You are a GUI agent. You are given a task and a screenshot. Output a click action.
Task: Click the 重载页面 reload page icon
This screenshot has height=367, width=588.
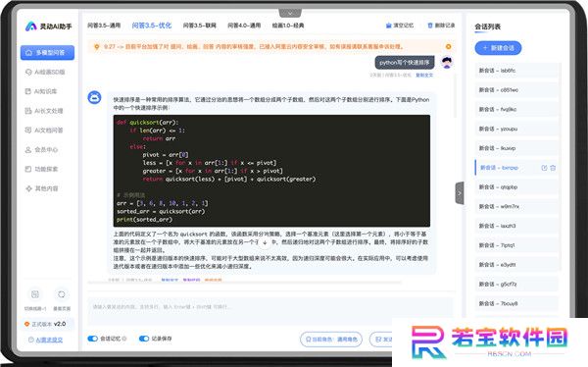coord(62,294)
